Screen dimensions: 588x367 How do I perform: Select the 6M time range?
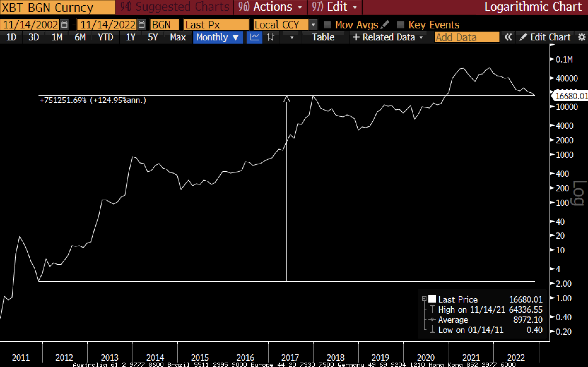coord(80,37)
